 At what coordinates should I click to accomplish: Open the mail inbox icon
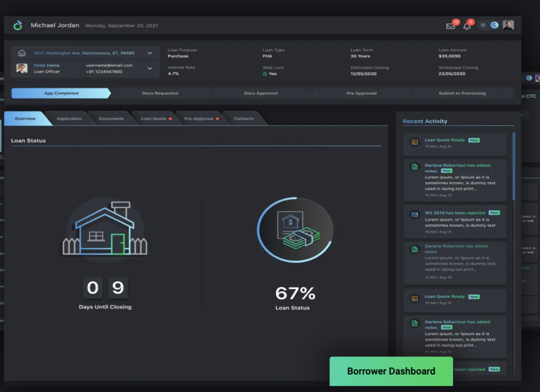pyautogui.click(x=450, y=26)
